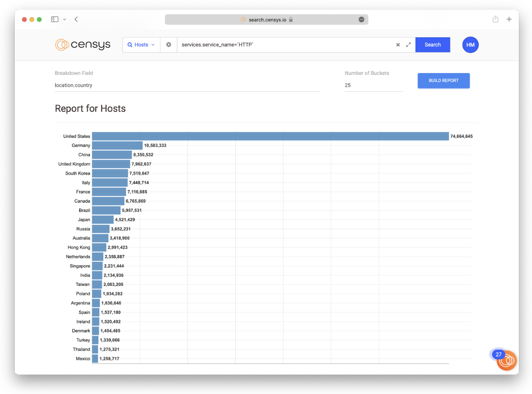Go back with the browser back arrow
The width and height of the screenshot is (532, 394).
76,19
